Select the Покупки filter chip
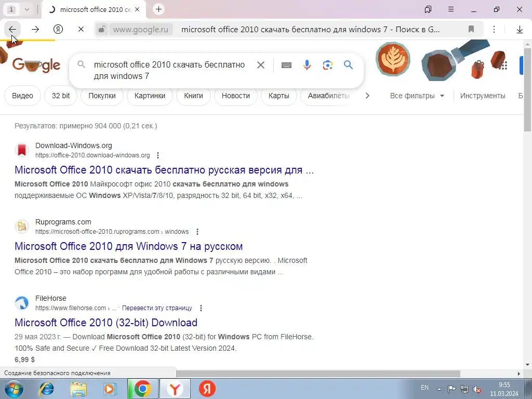This screenshot has width=532, height=399. (102, 96)
